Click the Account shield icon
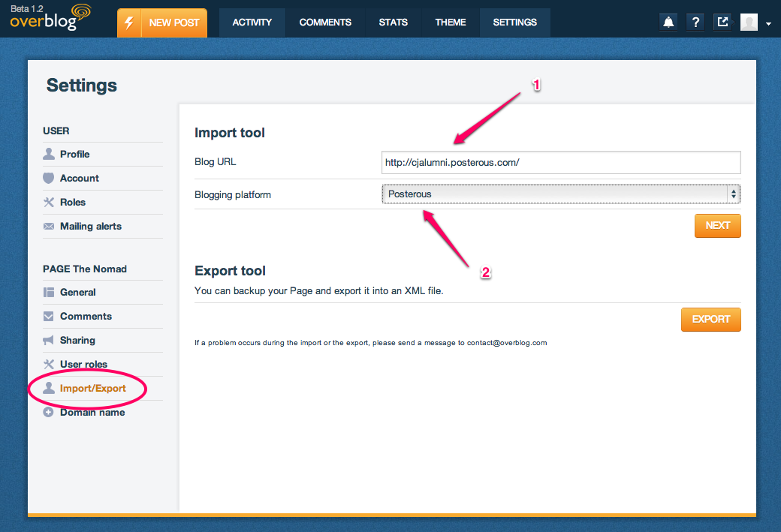The height and width of the screenshot is (532, 781). [x=48, y=178]
